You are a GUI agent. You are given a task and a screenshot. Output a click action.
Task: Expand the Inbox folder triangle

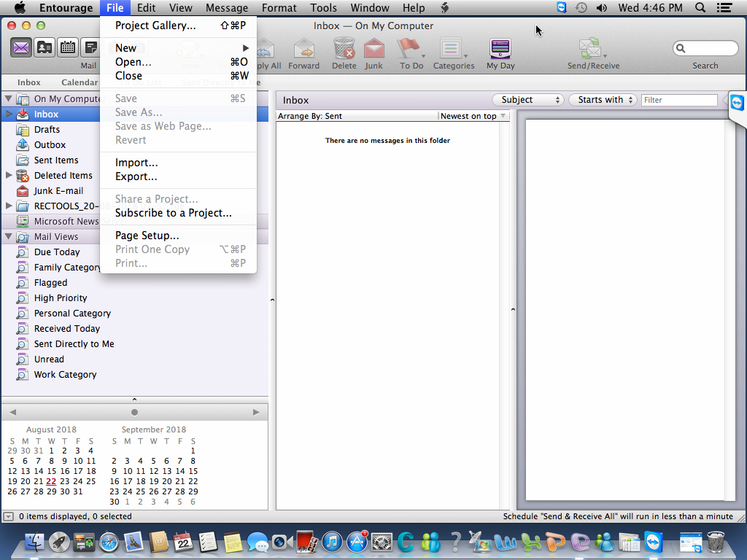(x=9, y=114)
